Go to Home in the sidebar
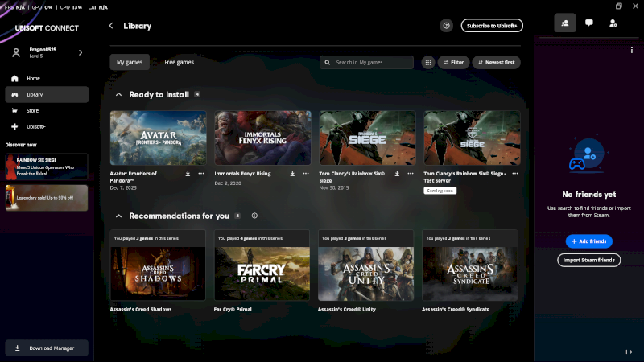 click(47, 78)
